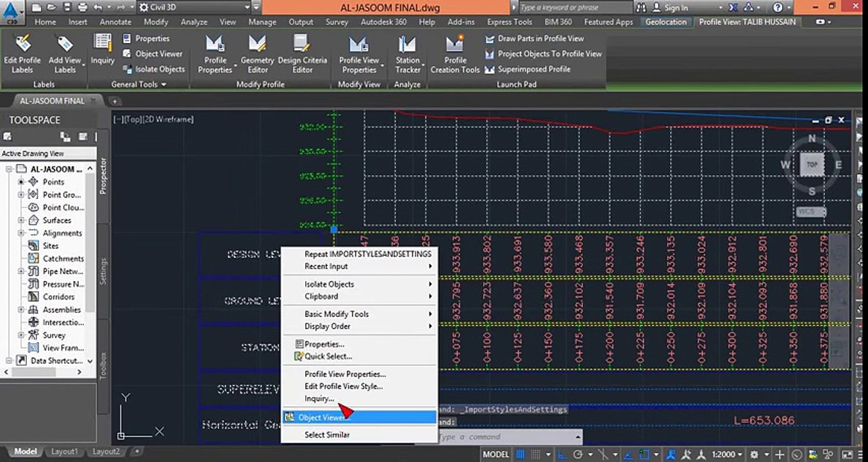Screen dimensions: 868x462
Task: Toggle snap mode in status bar
Action: pos(537,454)
